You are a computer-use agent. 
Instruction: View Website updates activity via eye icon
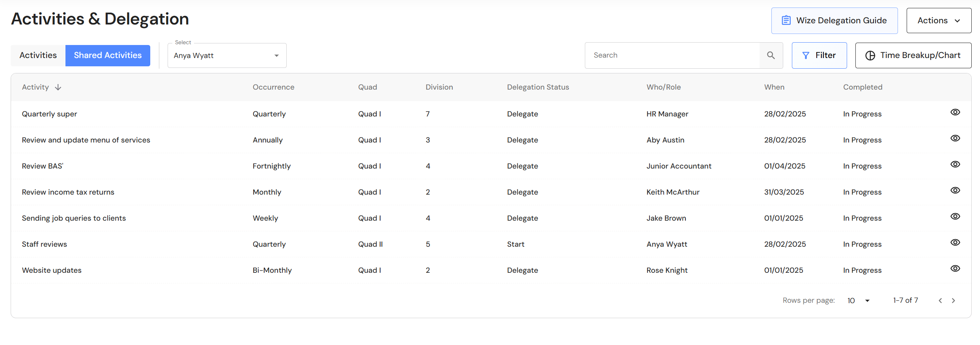pyautogui.click(x=955, y=269)
